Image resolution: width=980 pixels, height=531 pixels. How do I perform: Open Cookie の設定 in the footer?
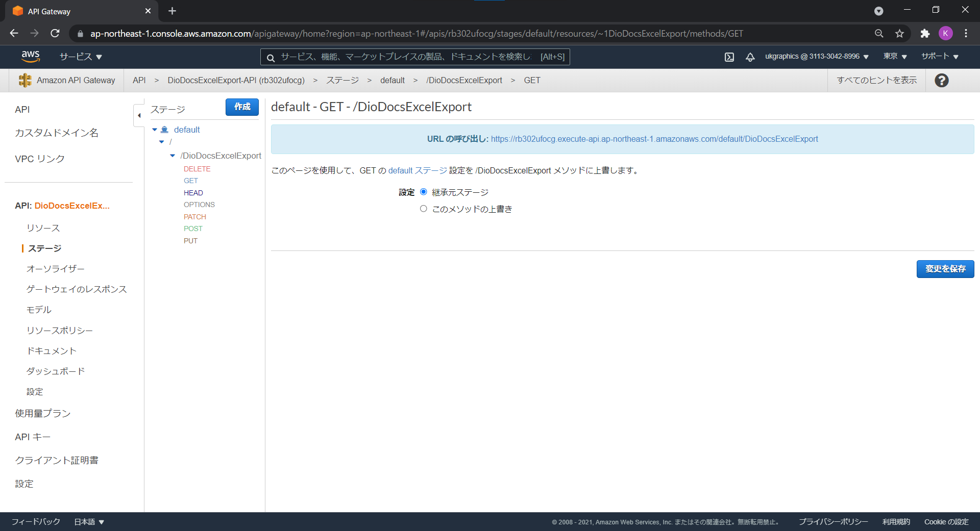tap(946, 522)
